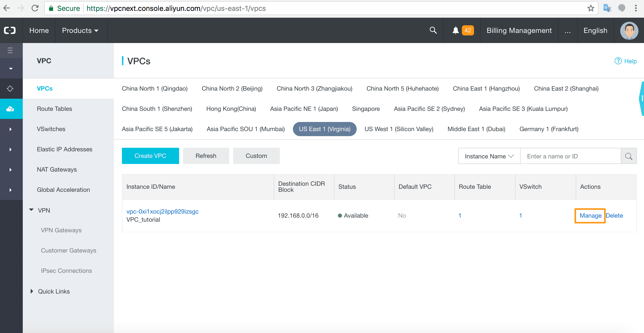Select the US East 1 (Virginia) region
The width and height of the screenshot is (644, 333).
(x=325, y=129)
